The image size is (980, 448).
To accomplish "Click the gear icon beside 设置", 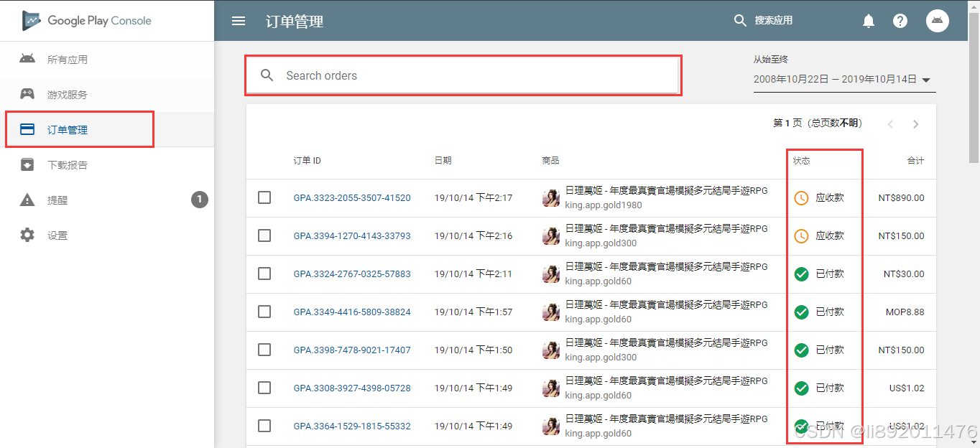I will click(27, 235).
